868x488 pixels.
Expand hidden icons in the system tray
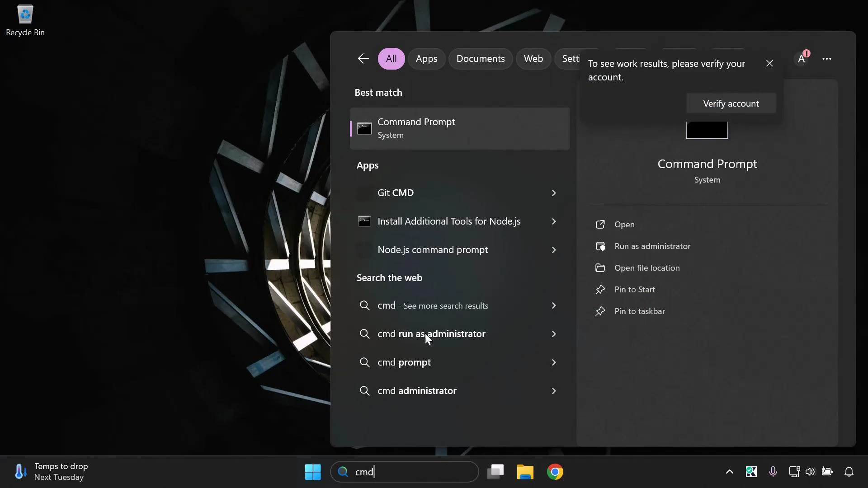click(x=730, y=472)
